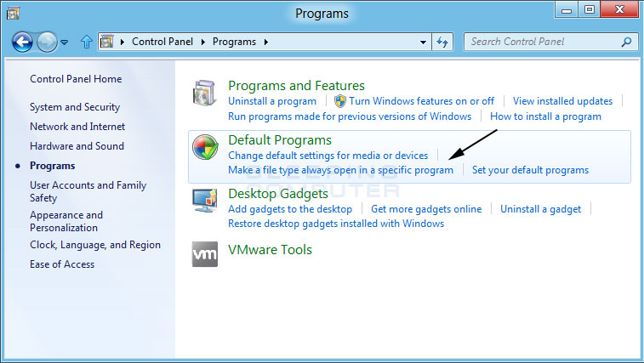
Task: Click the Up one level arrow
Action: [86, 42]
